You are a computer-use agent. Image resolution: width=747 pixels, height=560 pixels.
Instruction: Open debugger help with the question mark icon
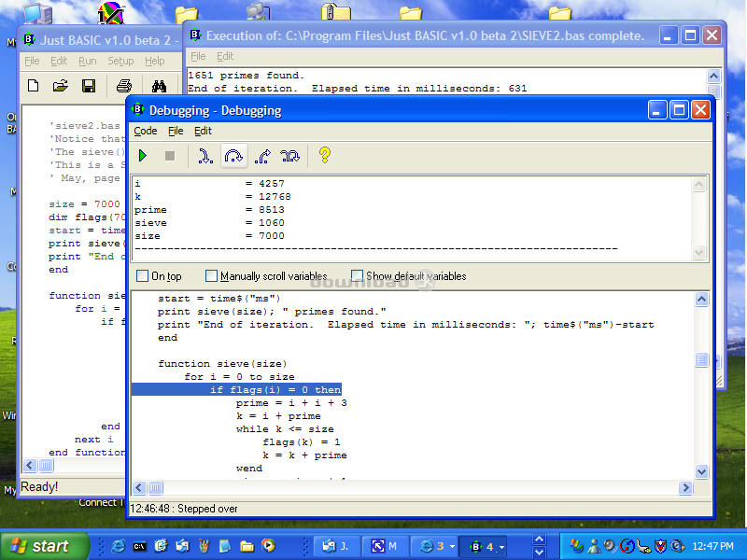click(x=324, y=156)
